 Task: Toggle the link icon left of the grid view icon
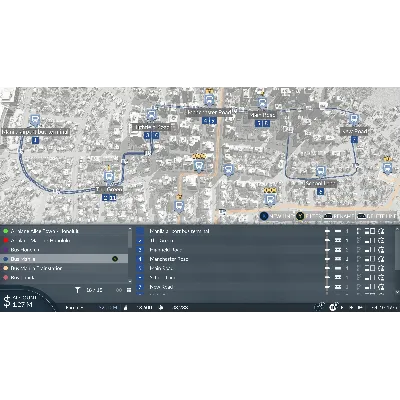tap(119, 290)
